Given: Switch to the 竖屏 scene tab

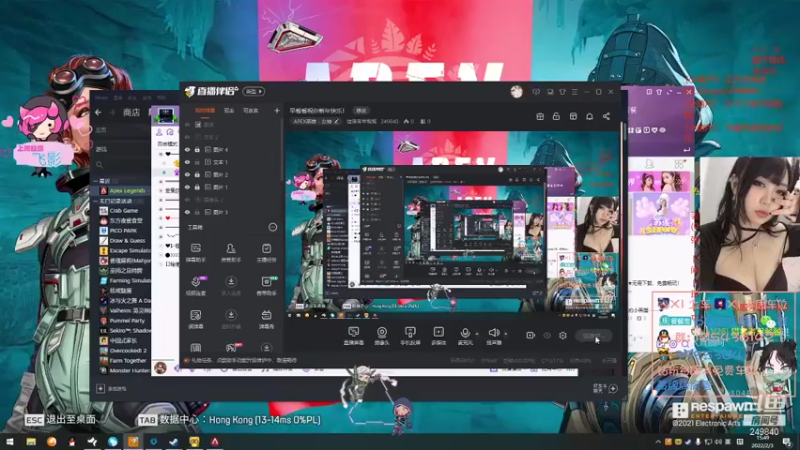Looking at the screenshot, I should [229, 110].
